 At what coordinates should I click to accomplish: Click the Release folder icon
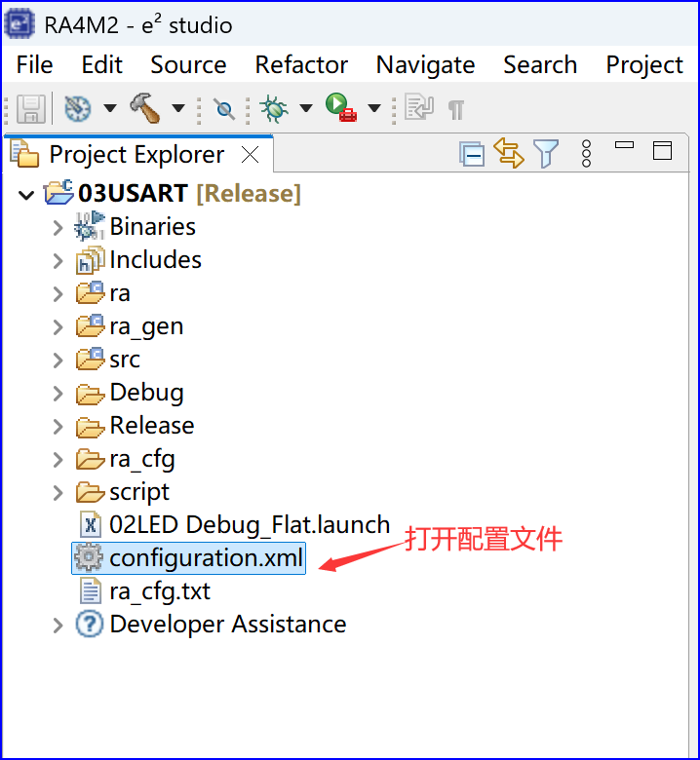(x=91, y=427)
